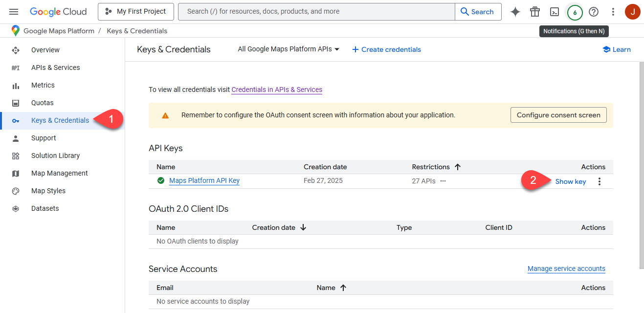Sort API keys by Restrictions arrow
Viewport: 644px width, 313px height.
click(x=458, y=167)
